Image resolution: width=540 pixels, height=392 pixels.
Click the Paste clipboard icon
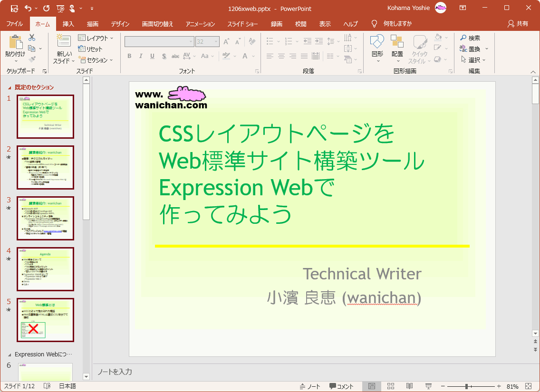[15, 42]
